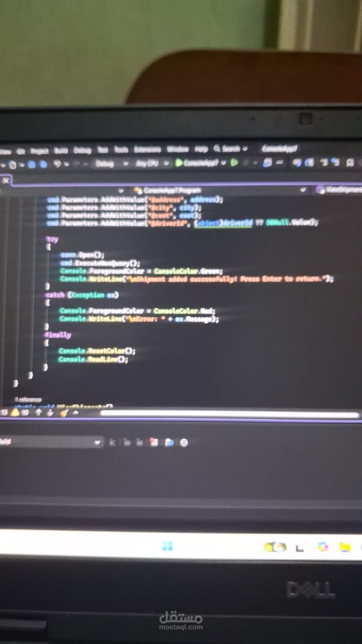Go to previous issue up arrow
The height and width of the screenshot is (644, 362).
[x=38, y=413]
